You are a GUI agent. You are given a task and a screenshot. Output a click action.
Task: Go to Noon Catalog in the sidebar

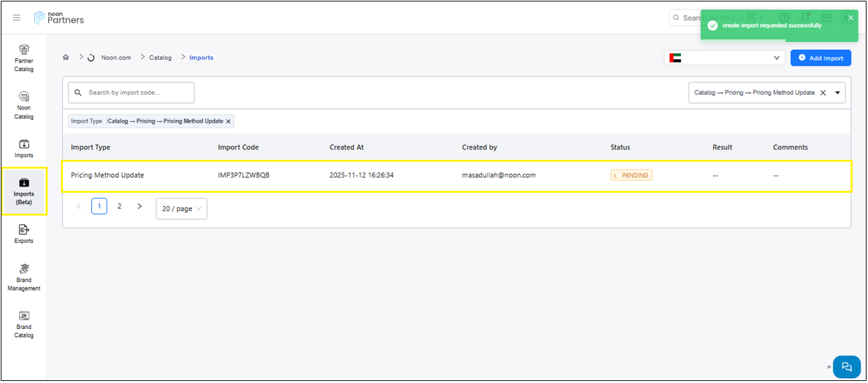(24, 105)
